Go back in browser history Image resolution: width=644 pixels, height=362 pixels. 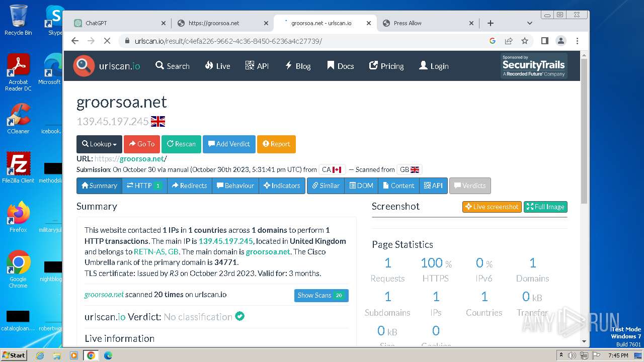pyautogui.click(x=75, y=41)
